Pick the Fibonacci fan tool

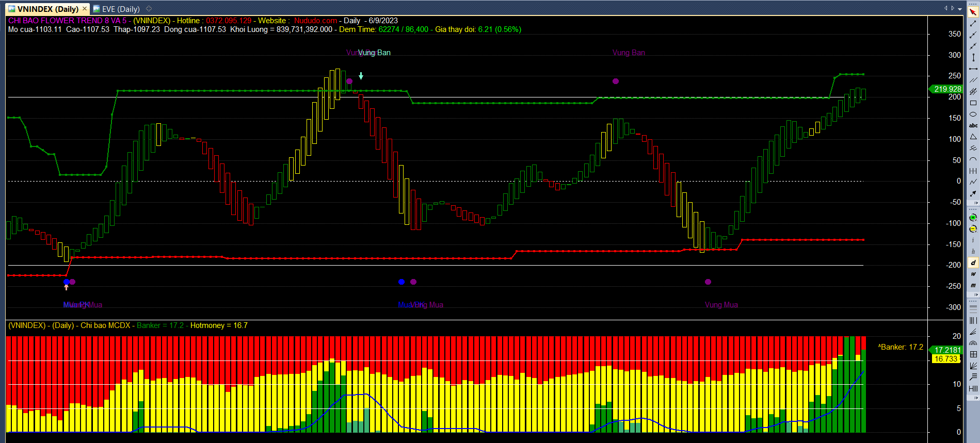tap(973, 332)
